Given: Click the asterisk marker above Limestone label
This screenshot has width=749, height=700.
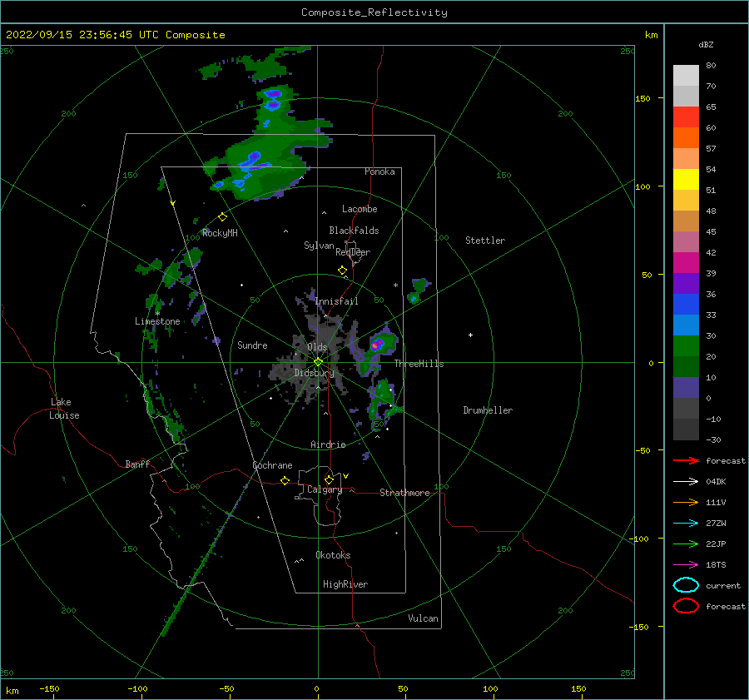Looking at the screenshot, I should (157, 314).
